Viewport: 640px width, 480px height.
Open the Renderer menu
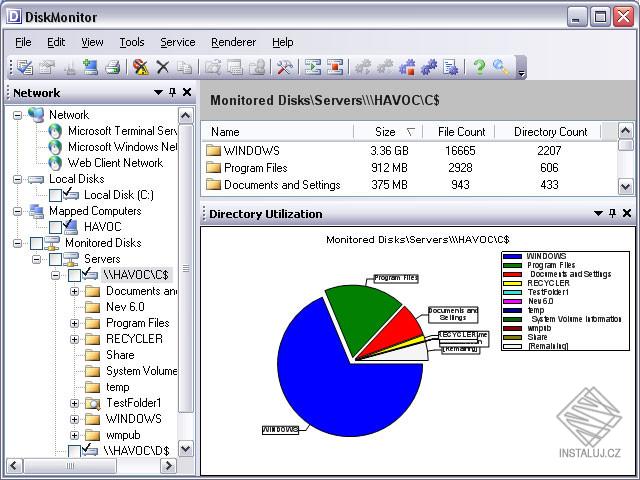pyautogui.click(x=233, y=42)
